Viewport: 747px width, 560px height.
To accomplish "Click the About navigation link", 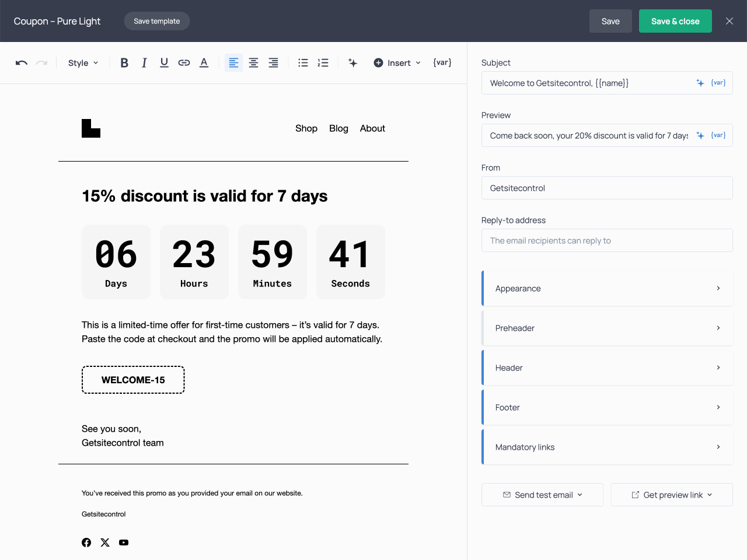I will coord(372,128).
